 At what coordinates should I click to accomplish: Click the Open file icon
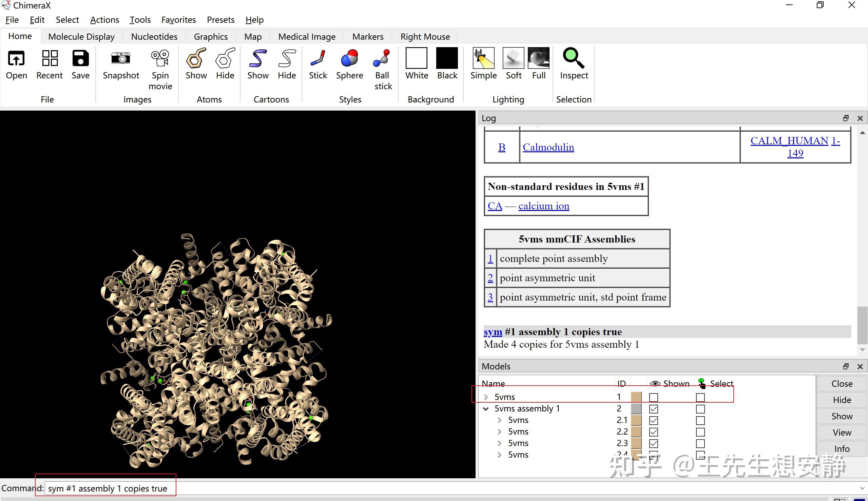pyautogui.click(x=16, y=58)
